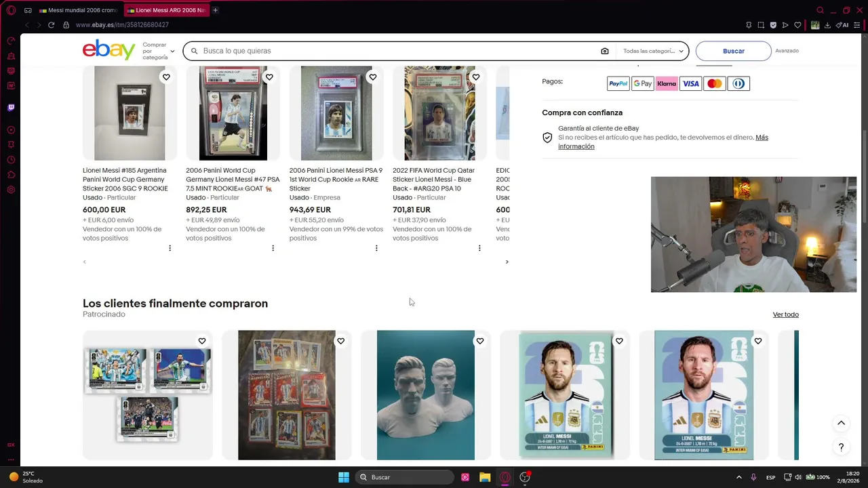Switch to the Messi mundial 2006 tab
Image resolution: width=868 pixels, height=488 pixels.
79,10
